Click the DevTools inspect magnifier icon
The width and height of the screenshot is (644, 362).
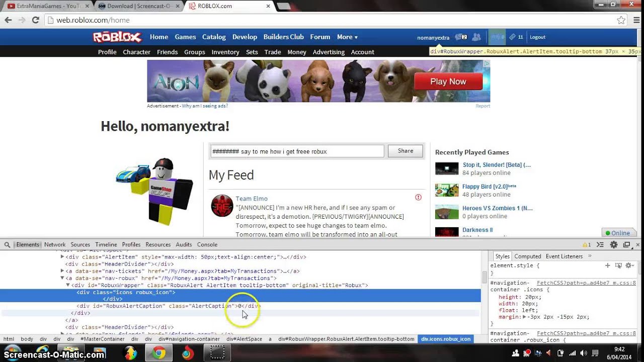tap(7, 245)
